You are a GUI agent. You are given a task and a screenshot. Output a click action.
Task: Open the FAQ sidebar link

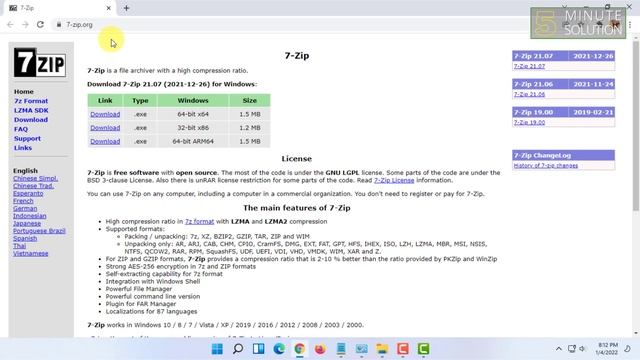click(x=21, y=129)
